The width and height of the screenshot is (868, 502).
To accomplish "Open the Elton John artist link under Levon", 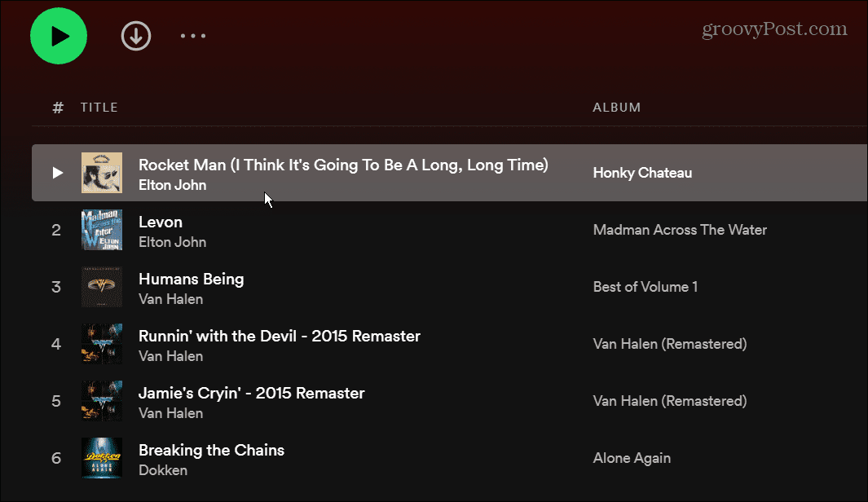I will point(172,242).
